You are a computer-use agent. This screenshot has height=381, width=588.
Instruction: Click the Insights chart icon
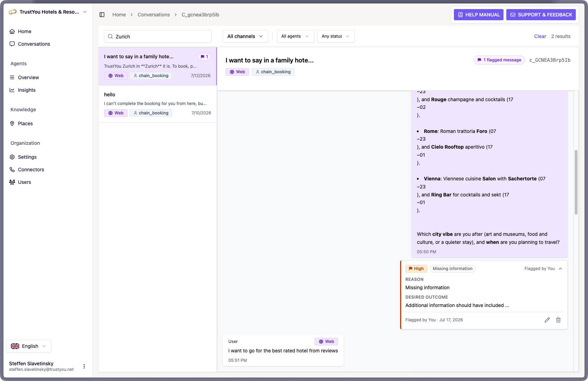tap(12, 90)
